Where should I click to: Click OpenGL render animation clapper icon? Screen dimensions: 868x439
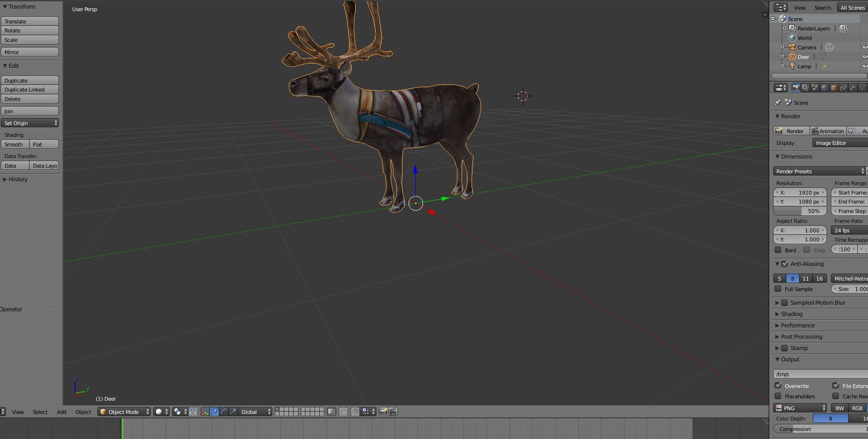tap(393, 411)
